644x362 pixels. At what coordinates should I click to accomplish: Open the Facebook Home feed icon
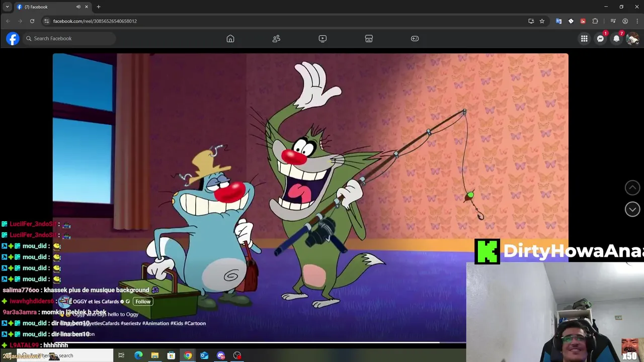coord(230,39)
